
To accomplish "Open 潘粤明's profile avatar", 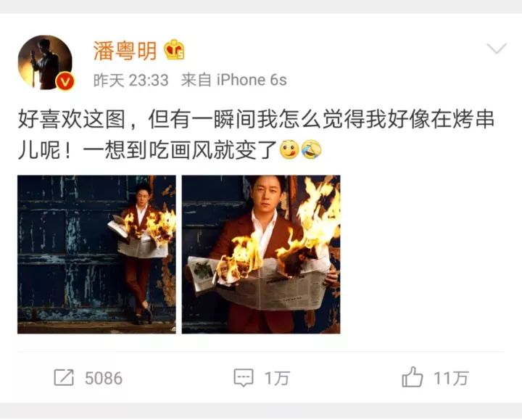I will point(45,62).
